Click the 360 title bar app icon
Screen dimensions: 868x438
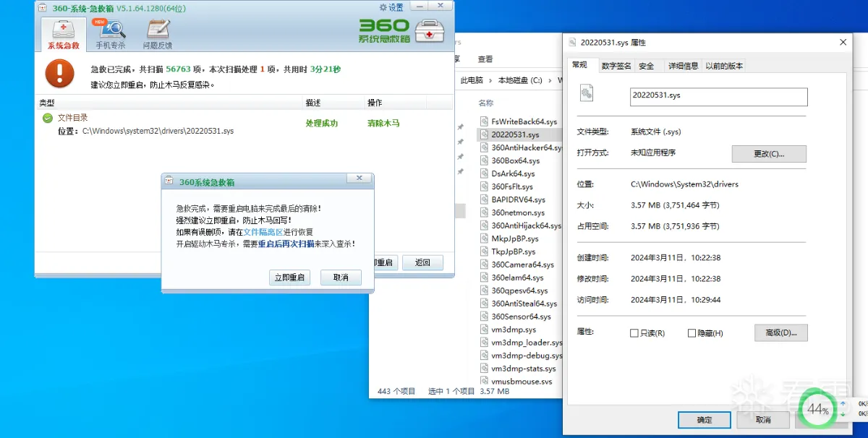[42, 8]
